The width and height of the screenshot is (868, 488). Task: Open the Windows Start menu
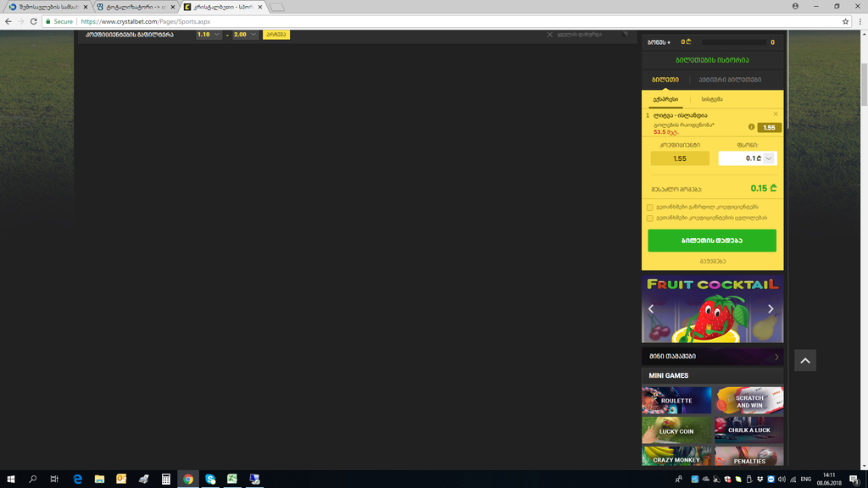(10, 480)
